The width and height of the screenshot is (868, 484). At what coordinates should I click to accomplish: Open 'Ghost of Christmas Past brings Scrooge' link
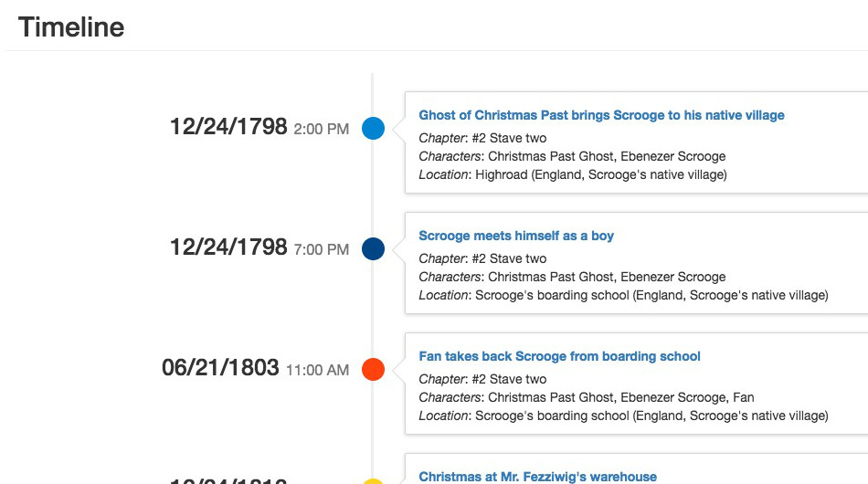coord(601,115)
